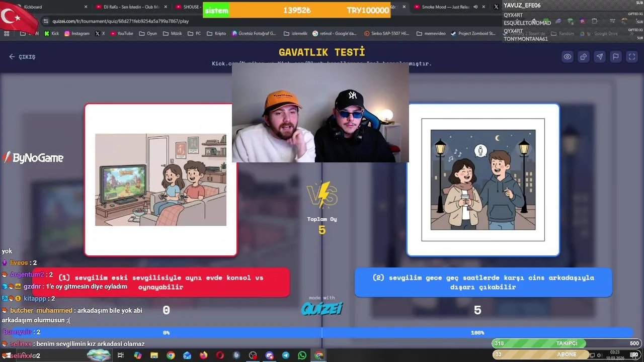
Task: Expand the memevideo bookmark folder
Action: [x=431, y=34]
